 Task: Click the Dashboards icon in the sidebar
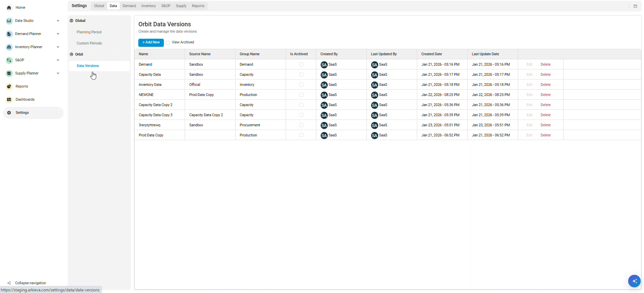[9, 100]
